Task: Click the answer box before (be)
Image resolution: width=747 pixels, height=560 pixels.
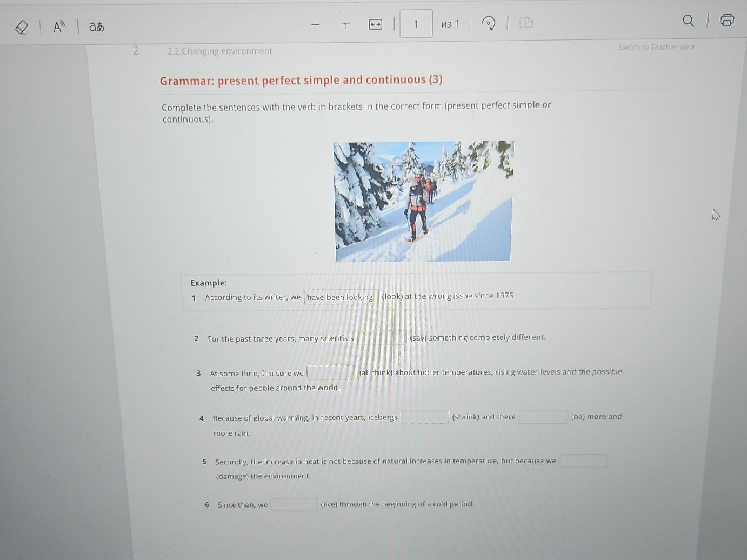Action: (x=543, y=416)
